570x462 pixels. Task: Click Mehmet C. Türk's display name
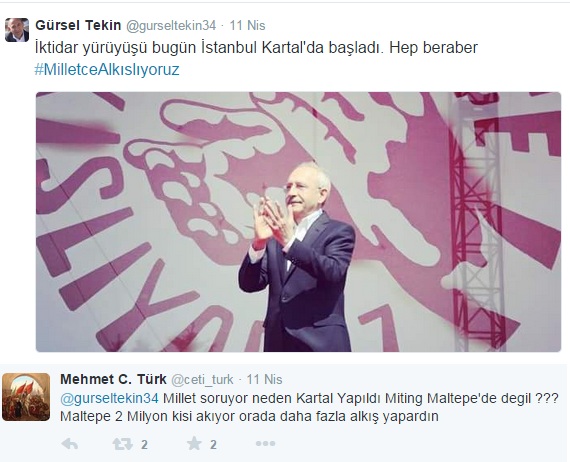click(x=113, y=379)
